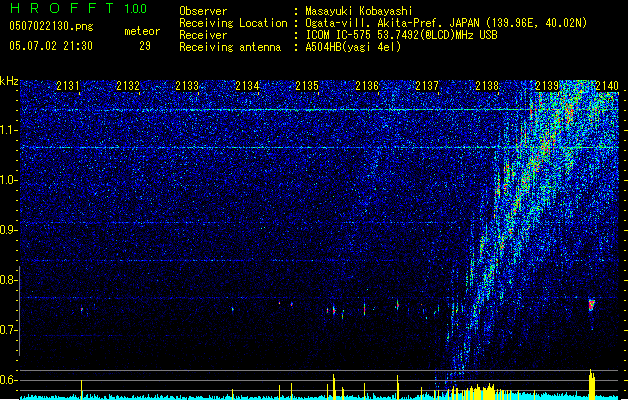Click the date stamp 05.07.02 21:30

click(51, 46)
